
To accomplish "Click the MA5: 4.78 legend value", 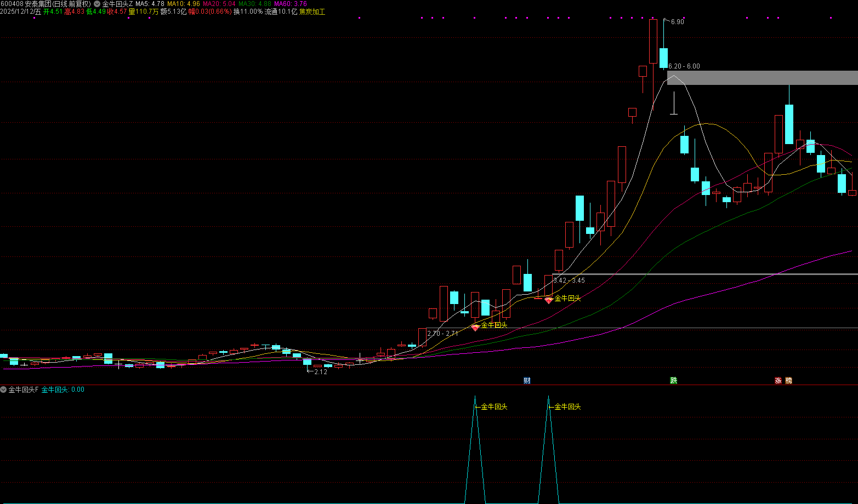I will 150,4.
